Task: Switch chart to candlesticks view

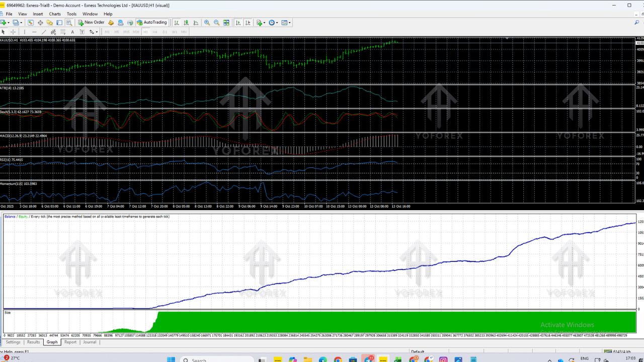Action: click(x=186, y=23)
